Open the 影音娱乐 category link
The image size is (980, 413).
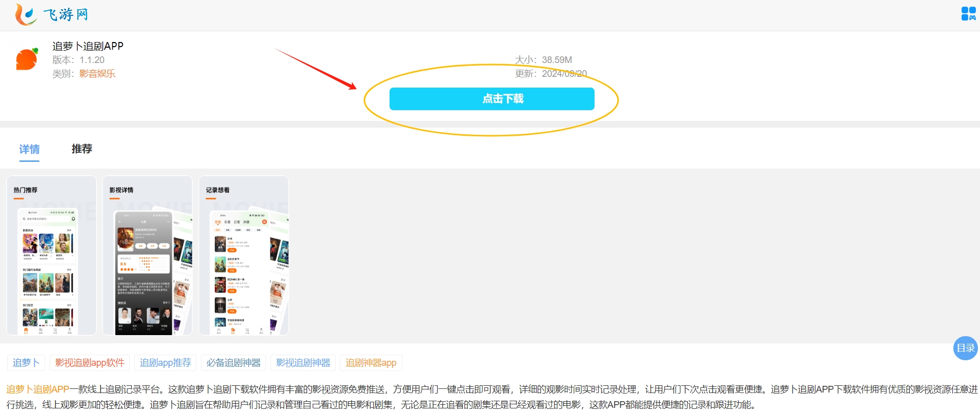[97, 74]
